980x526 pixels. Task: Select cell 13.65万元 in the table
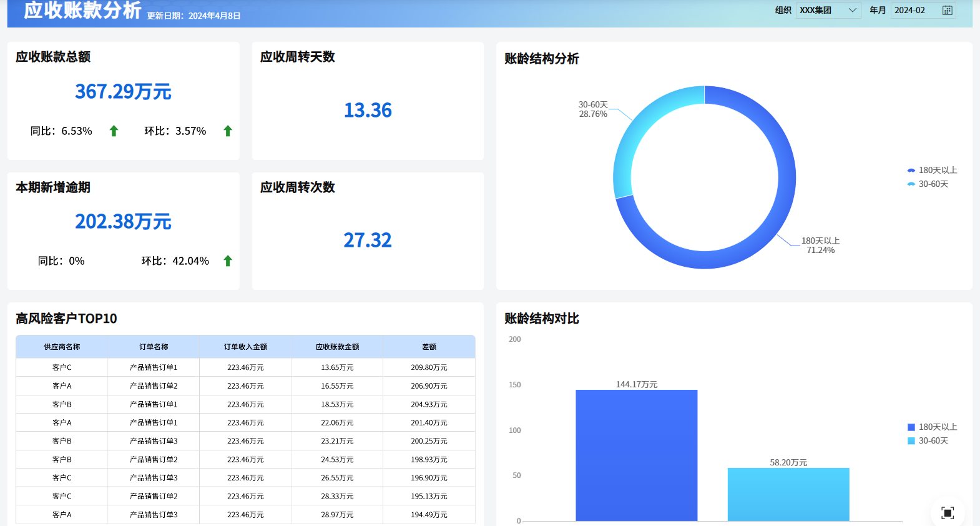337,367
